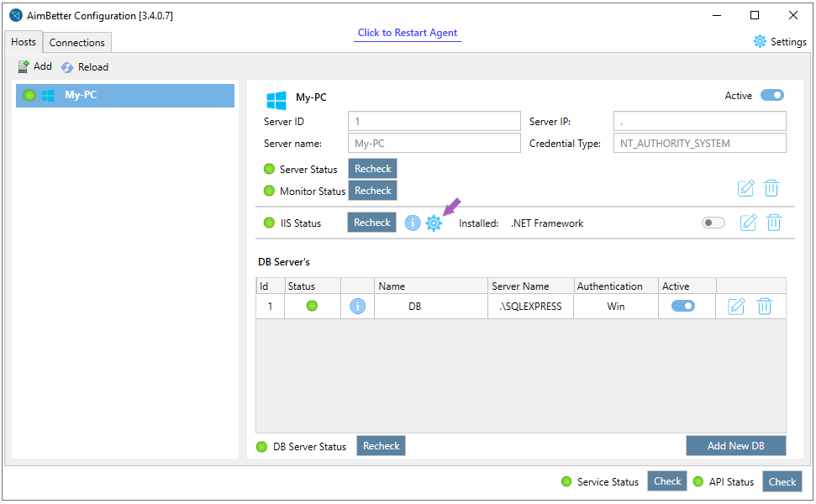This screenshot has height=504, width=816.
Task: Click the Server Name column header
Action: point(531,286)
